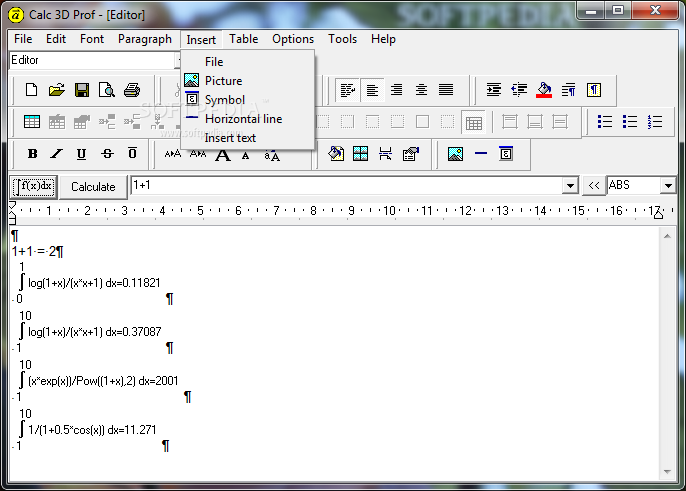
Task: Open the ABS function dropdown
Action: [x=668, y=186]
